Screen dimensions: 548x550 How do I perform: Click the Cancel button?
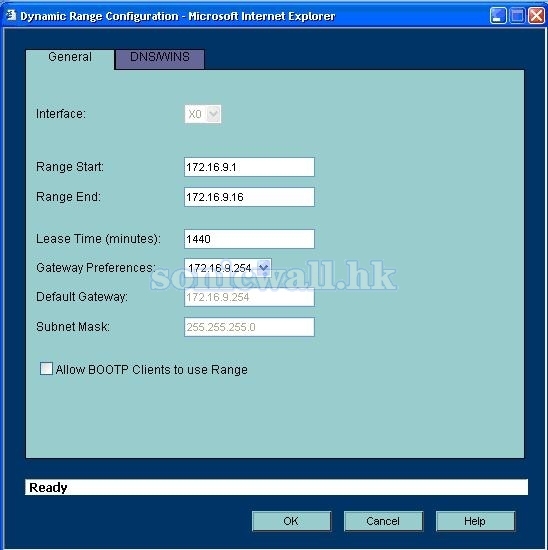pyautogui.click(x=383, y=521)
